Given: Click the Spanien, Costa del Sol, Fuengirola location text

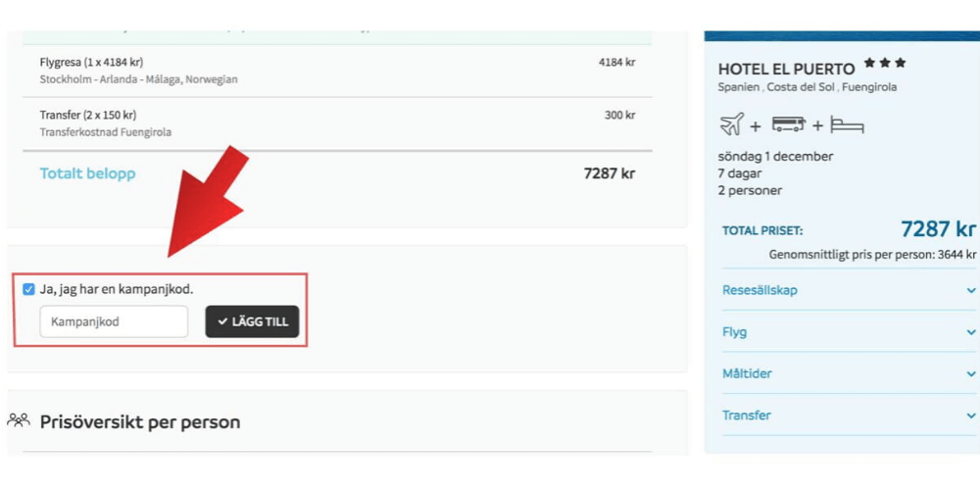Looking at the screenshot, I should [x=807, y=87].
